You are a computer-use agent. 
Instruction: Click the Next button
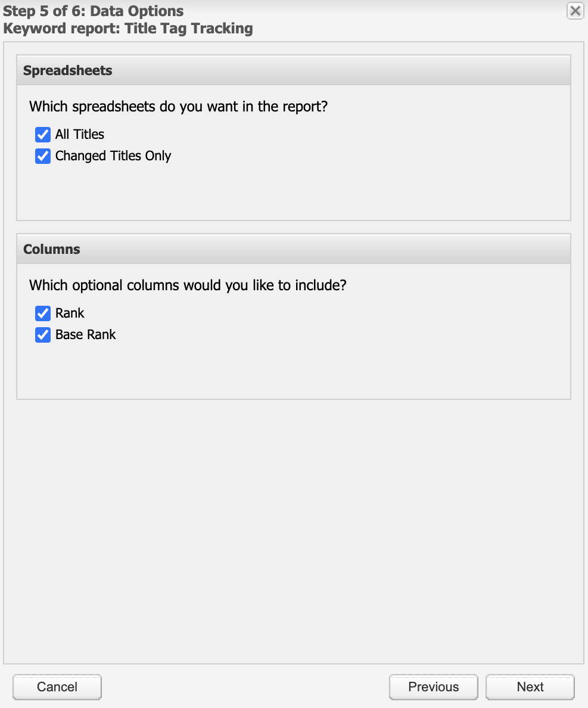click(x=530, y=687)
